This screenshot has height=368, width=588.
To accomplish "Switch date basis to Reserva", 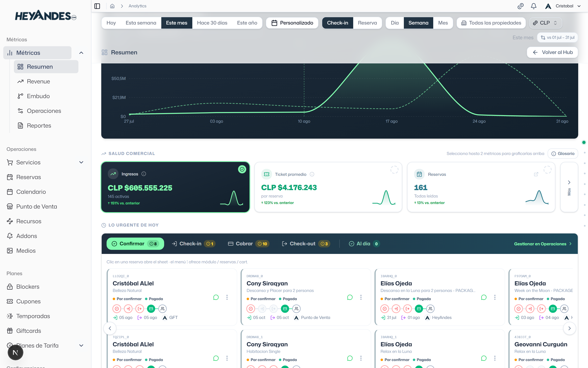I will 367,23.
